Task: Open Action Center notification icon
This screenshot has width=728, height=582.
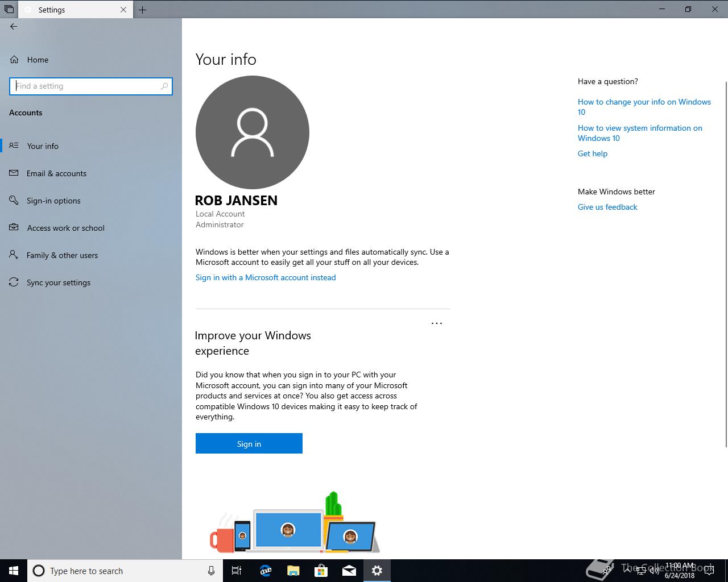Action: click(709, 571)
